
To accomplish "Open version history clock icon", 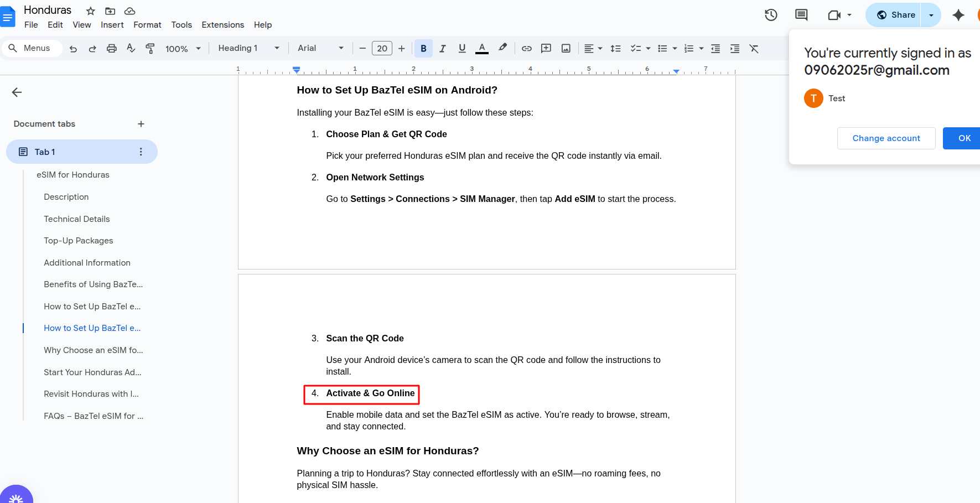I will [771, 15].
